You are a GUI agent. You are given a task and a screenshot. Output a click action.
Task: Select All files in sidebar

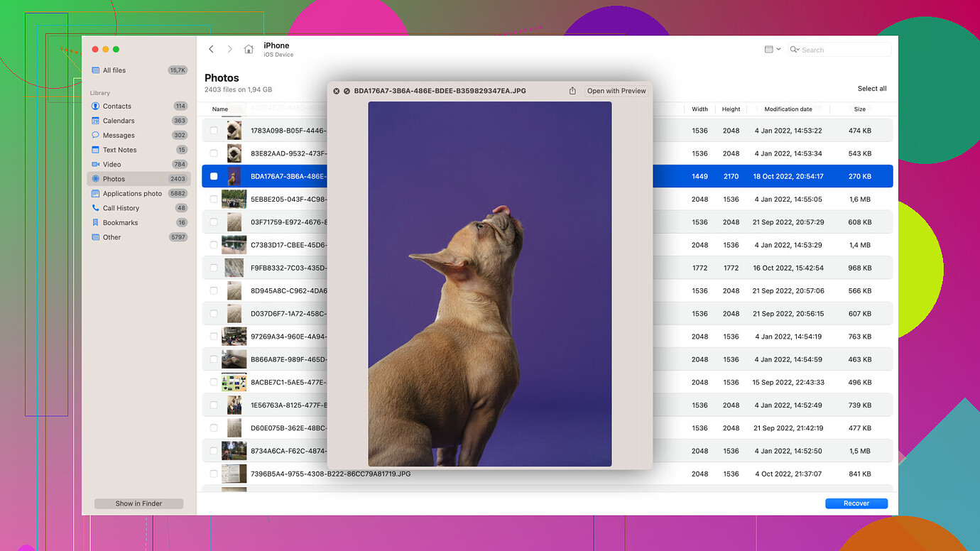click(x=139, y=70)
